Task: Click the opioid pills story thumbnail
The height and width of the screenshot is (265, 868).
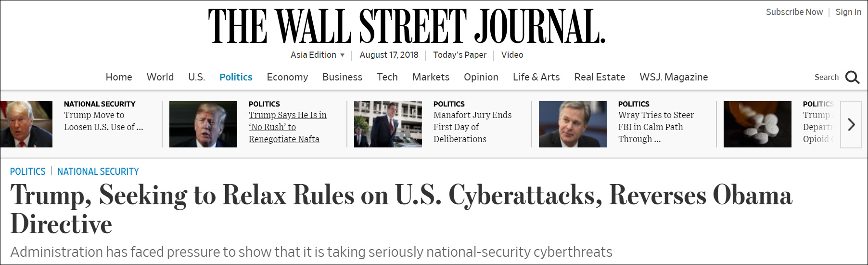Action: coord(757,124)
